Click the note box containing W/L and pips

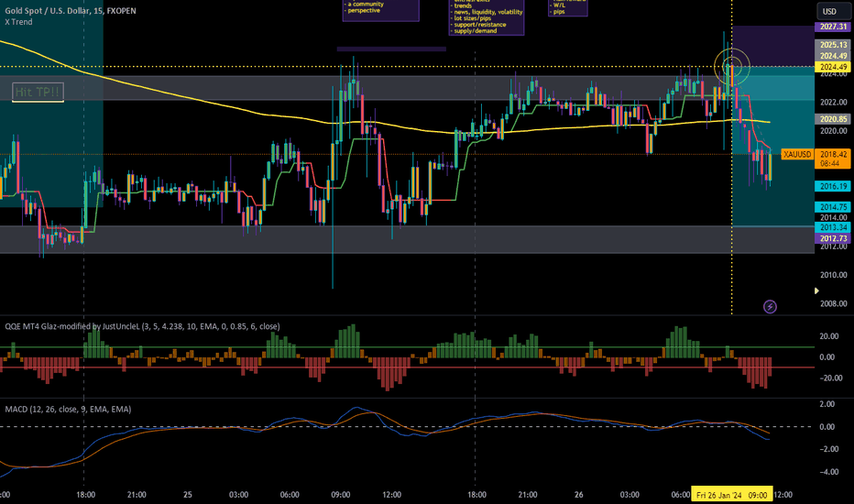click(x=567, y=7)
